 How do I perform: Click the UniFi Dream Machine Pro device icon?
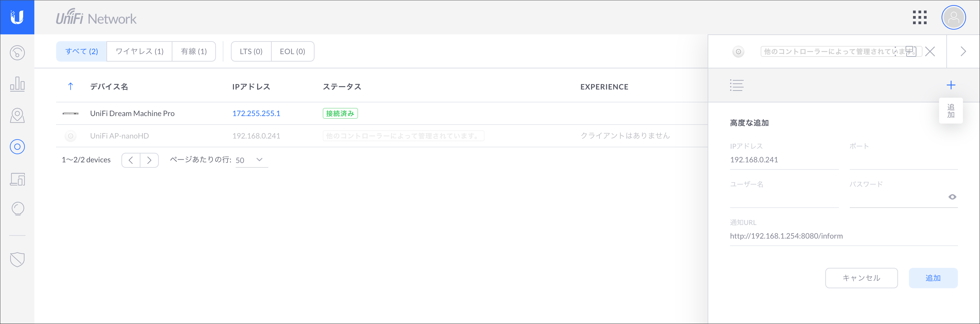70,113
